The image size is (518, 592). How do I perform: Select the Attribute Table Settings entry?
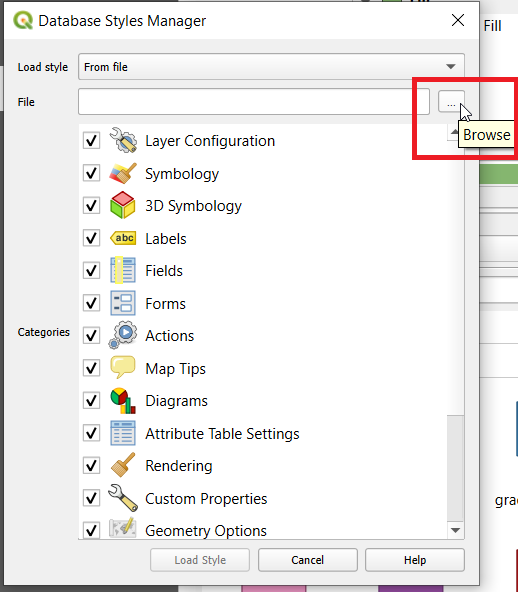tap(222, 433)
